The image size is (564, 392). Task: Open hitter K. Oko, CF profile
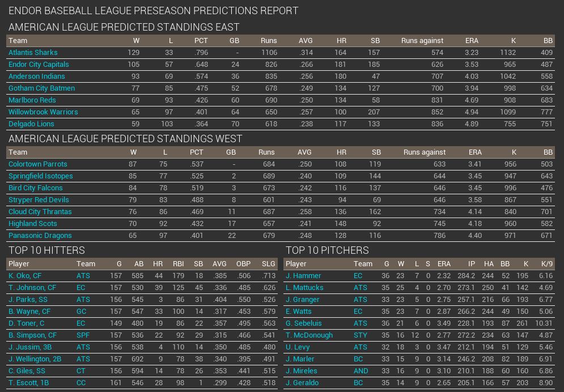25,275
